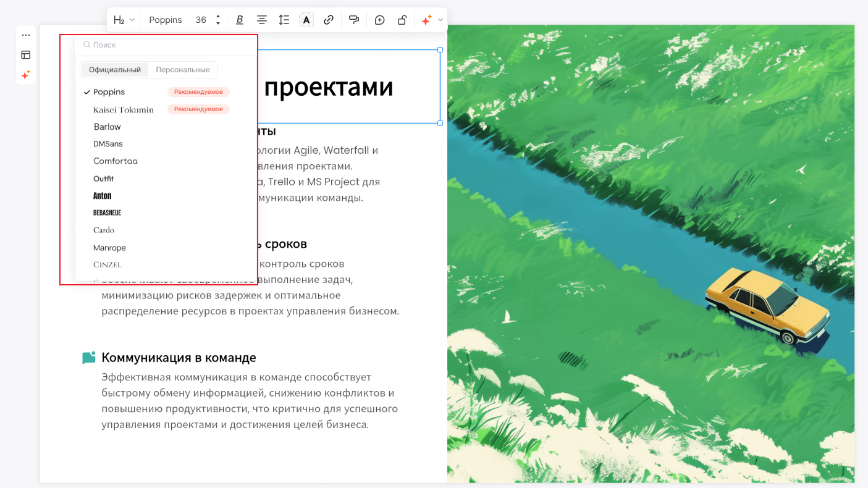Open text alignment options
868x488 pixels.
(x=261, y=19)
